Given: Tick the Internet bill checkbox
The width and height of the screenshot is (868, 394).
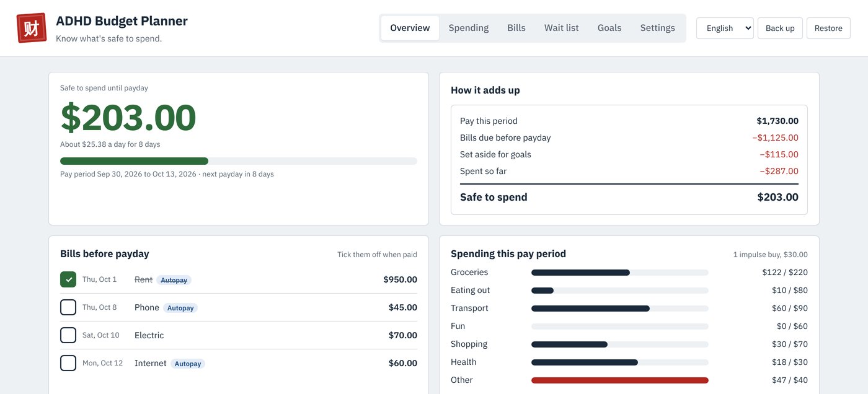Looking at the screenshot, I should coord(68,363).
